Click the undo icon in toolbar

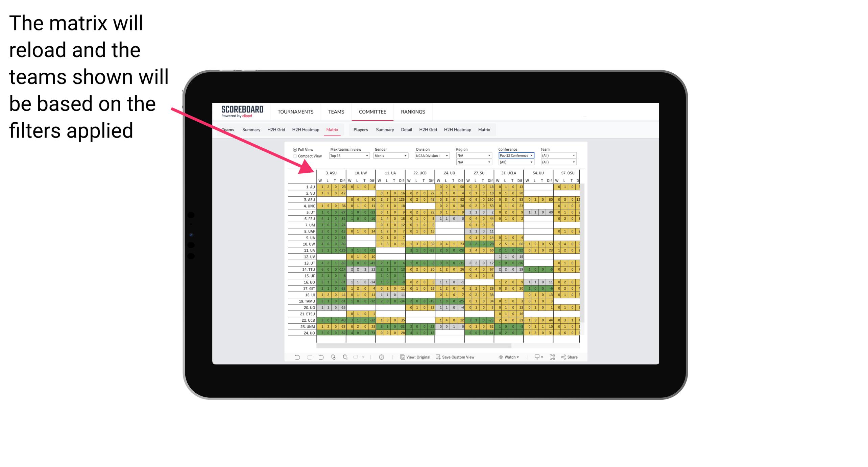[296, 359]
